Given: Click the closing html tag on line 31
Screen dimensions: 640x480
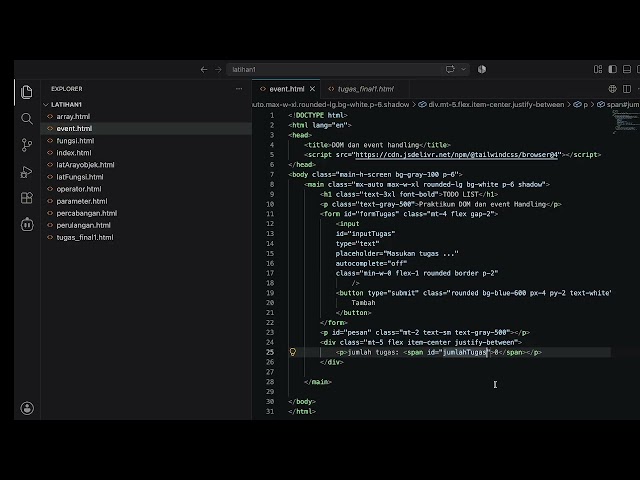Looking at the screenshot, I should [302, 411].
